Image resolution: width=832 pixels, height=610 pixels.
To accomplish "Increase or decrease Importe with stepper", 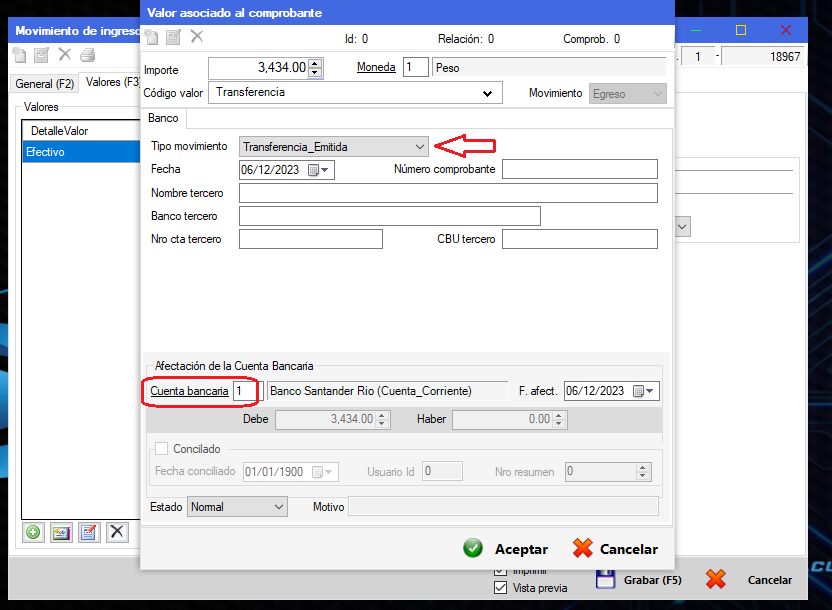I will click(315, 67).
